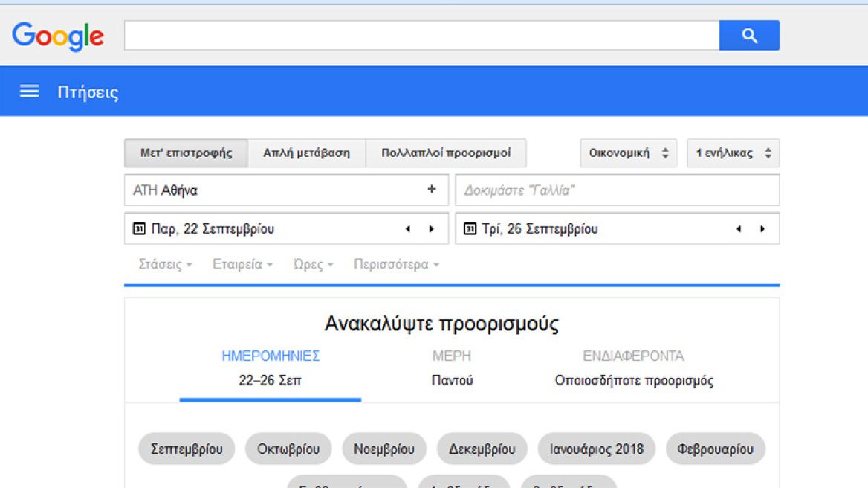
Task: Open the departure date calendar icon
Action: 138,228
